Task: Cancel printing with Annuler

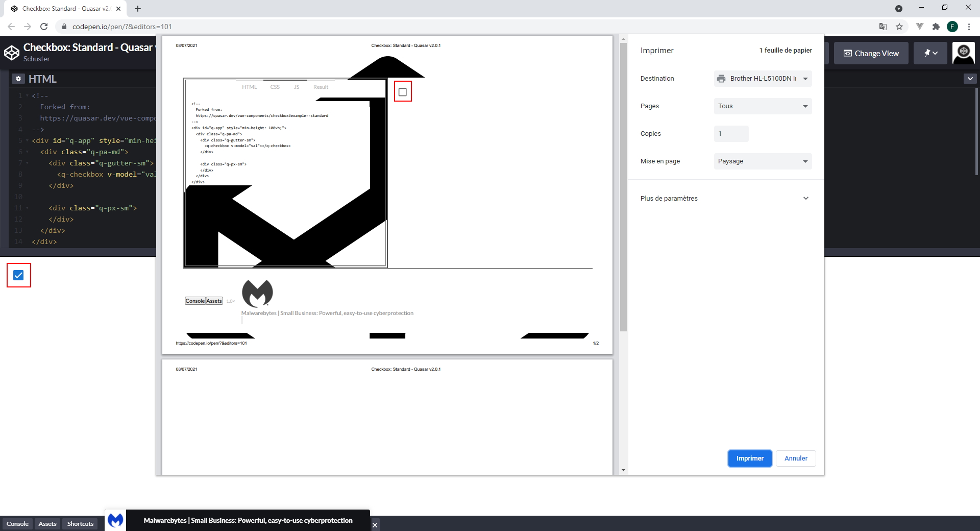Action: point(795,458)
